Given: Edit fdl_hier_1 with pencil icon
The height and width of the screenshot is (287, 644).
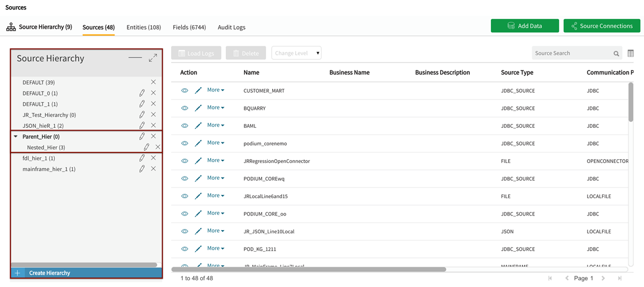Looking at the screenshot, I should coord(142,158).
